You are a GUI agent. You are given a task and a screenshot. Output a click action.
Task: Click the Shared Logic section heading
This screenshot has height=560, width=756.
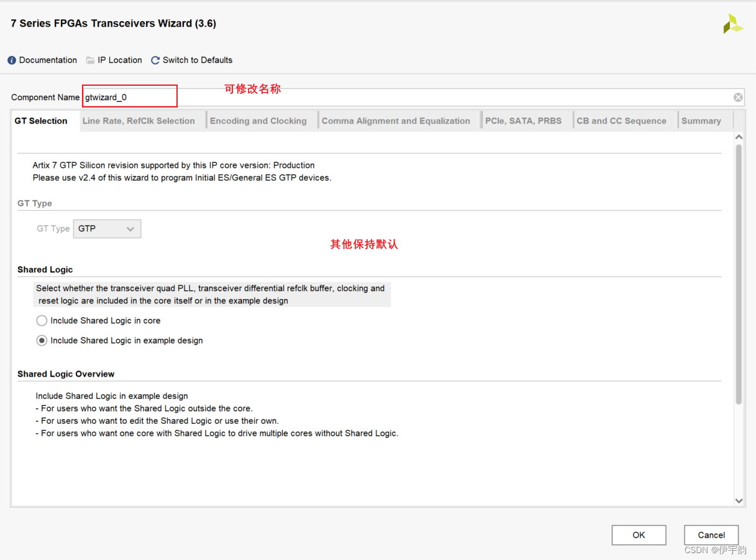click(45, 270)
